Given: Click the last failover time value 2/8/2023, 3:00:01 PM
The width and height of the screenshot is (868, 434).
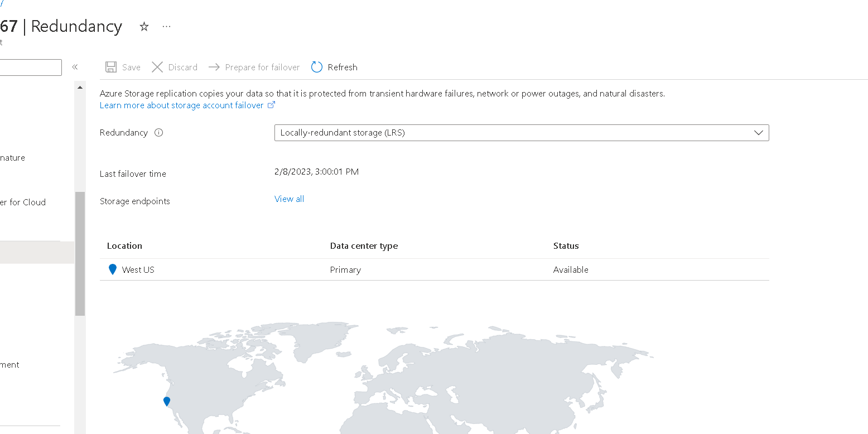Looking at the screenshot, I should tap(316, 172).
